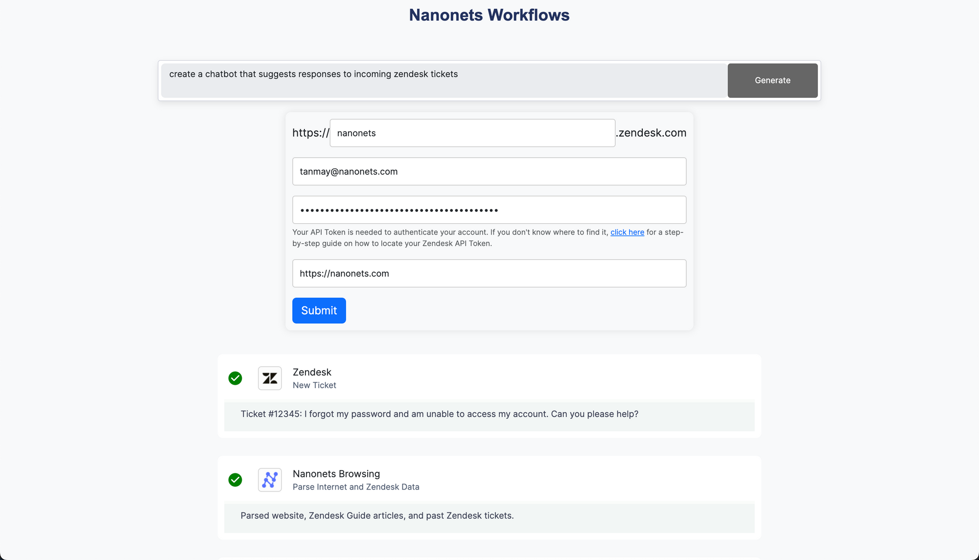Click the Nanonets Browsing logo icon
The image size is (979, 560).
pyautogui.click(x=270, y=480)
